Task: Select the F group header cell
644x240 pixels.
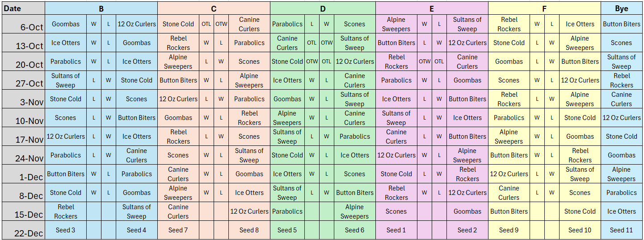Action: point(544,8)
